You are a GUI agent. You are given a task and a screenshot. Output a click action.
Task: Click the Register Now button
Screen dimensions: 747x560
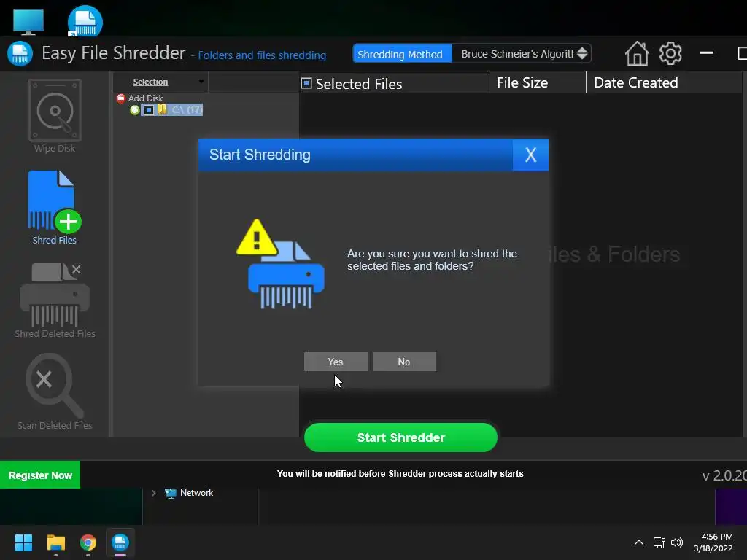pos(40,475)
